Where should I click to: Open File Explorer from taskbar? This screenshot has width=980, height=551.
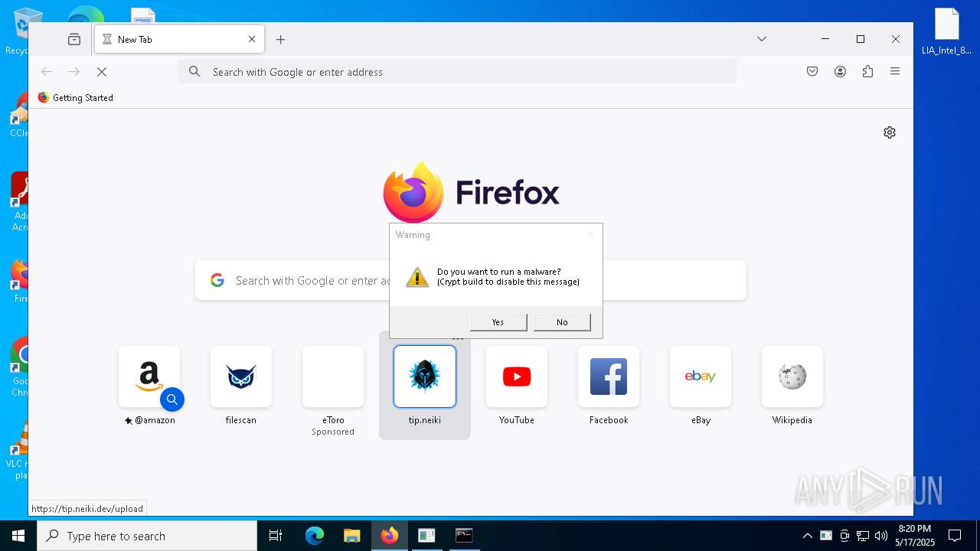pyautogui.click(x=351, y=536)
